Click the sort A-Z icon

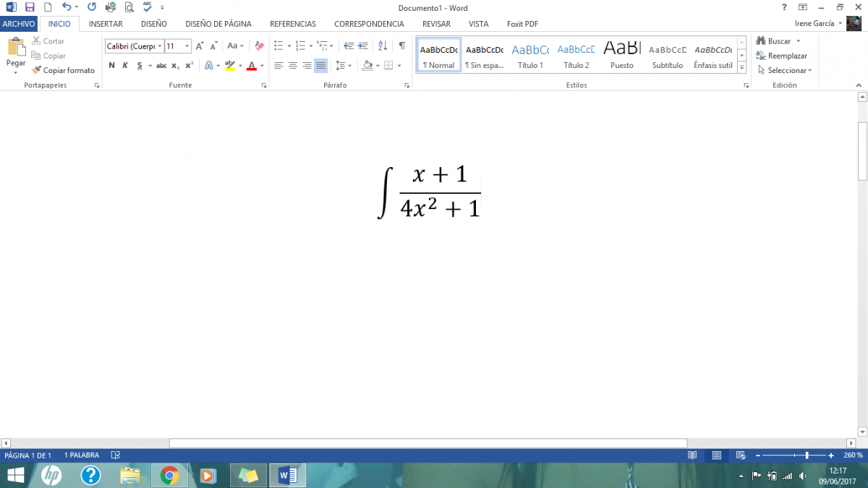click(x=381, y=46)
